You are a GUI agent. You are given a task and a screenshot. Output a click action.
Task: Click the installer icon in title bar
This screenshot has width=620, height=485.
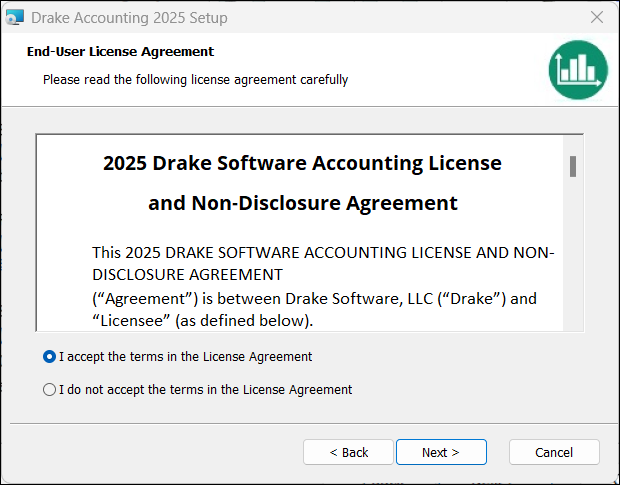coord(15,17)
